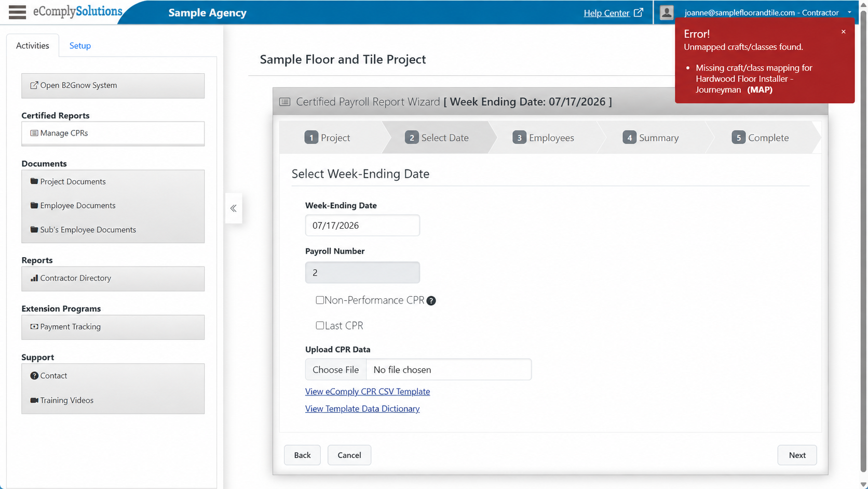Open the View Template Data Dictionary link
868x489 pixels.
[x=362, y=408]
